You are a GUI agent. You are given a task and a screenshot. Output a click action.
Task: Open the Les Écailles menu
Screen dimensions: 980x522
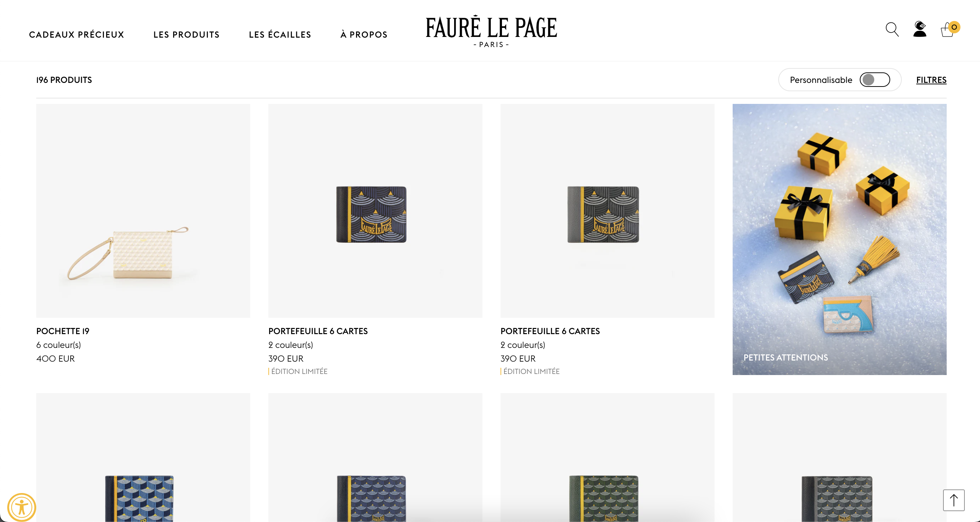coord(280,35)
